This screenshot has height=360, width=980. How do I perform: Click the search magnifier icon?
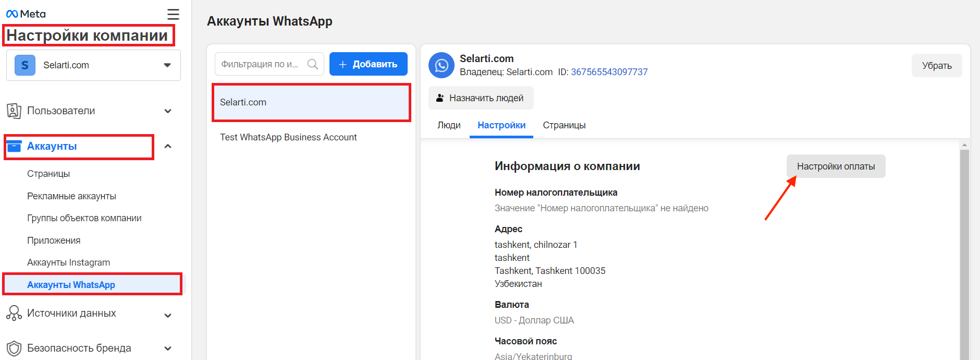(x=312, y=64)
